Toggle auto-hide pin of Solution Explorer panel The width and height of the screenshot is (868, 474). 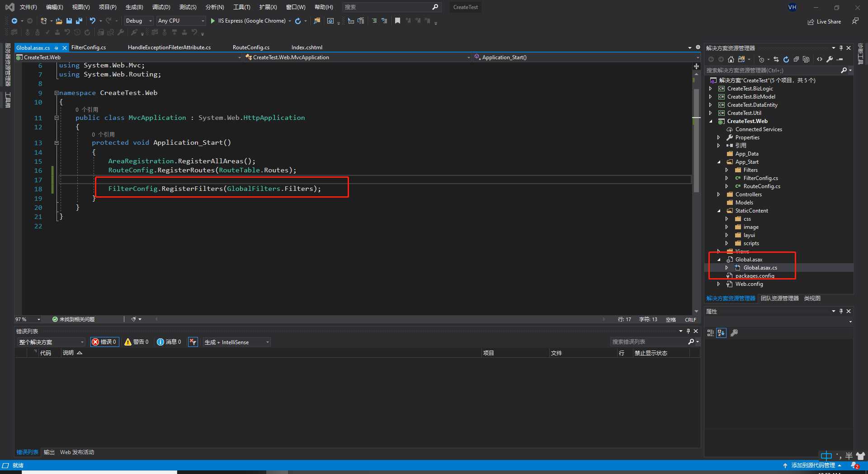click(x=841, y=48)
